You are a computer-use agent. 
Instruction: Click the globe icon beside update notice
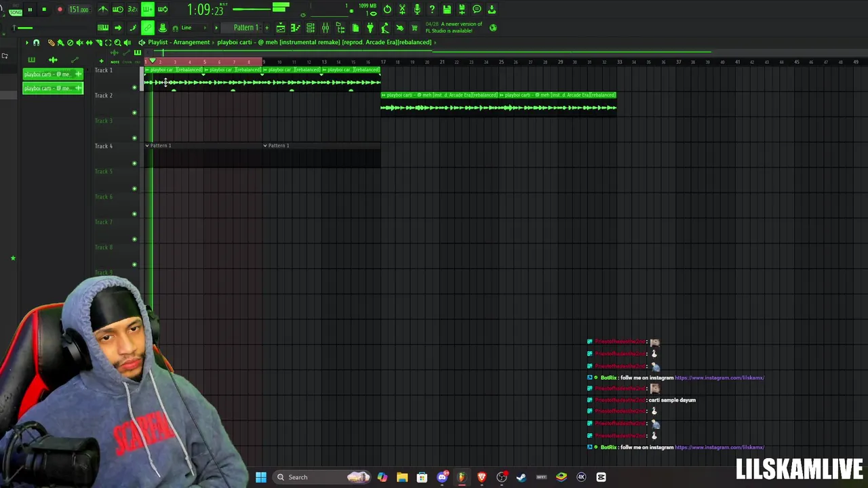(493, 28)
